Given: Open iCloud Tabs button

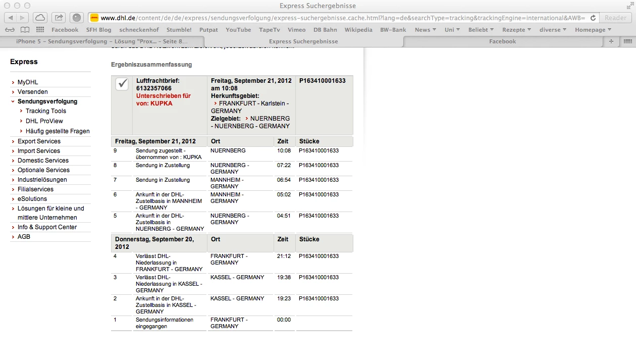Looking at the screenshot, I should [40, 18].
